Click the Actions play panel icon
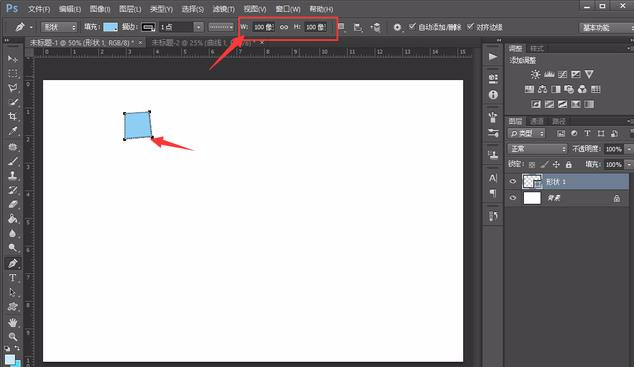 tap(493, 57)
